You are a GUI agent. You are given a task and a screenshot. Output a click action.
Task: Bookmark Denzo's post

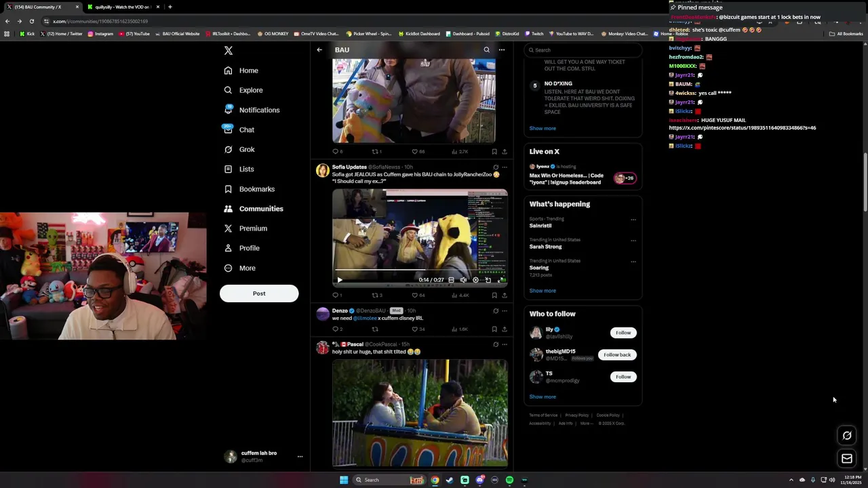pyautogui.click(x=494, y=329)
